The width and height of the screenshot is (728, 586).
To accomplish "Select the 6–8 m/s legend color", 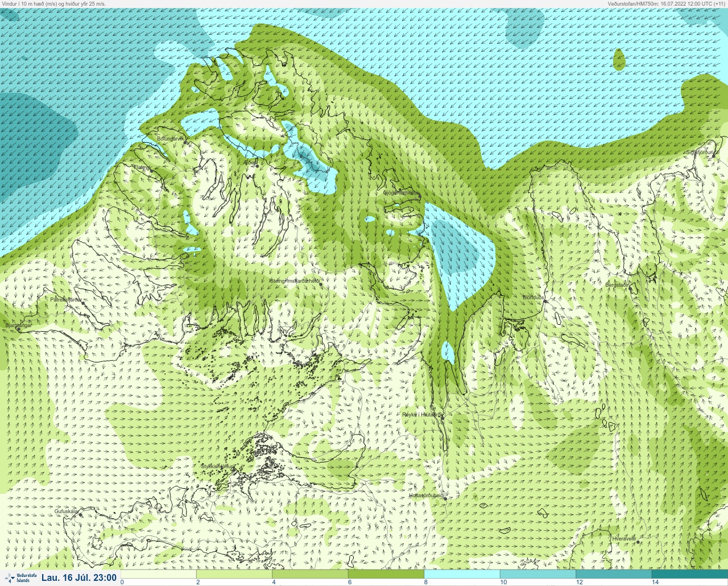I will coord(386,574).
